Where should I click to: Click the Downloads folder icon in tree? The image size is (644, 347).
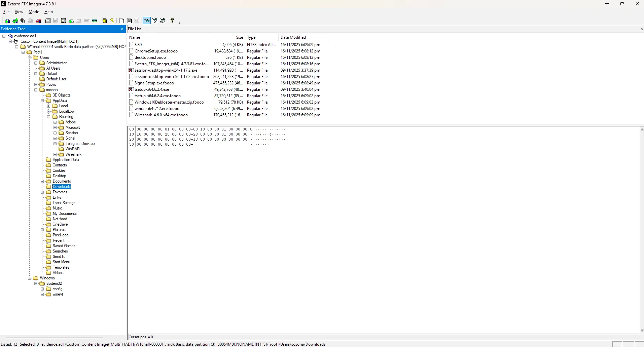pyautogui.click(x=48, y=187)
